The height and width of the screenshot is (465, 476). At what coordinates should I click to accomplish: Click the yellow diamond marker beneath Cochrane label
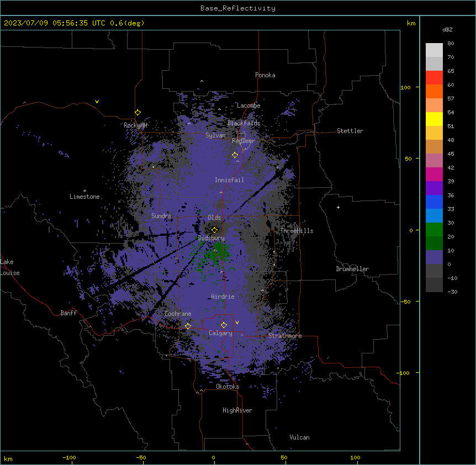tap(188, 326)
